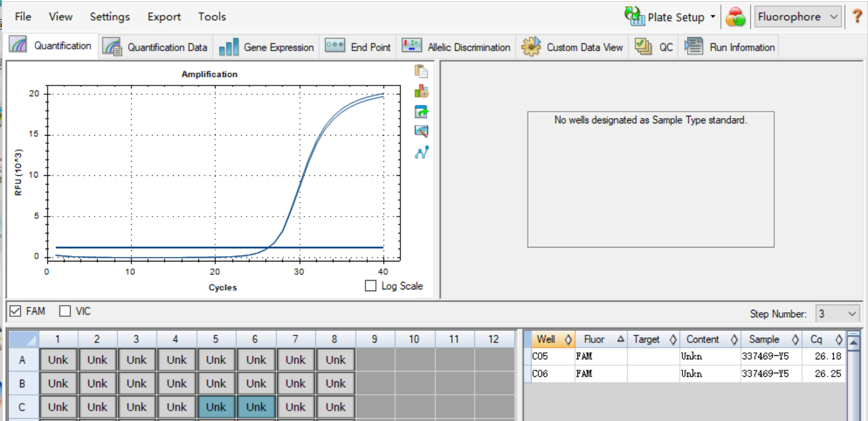
Task: Enable the Log Scale checkbox
Action: pyautogui.click(x=370, y=286)
